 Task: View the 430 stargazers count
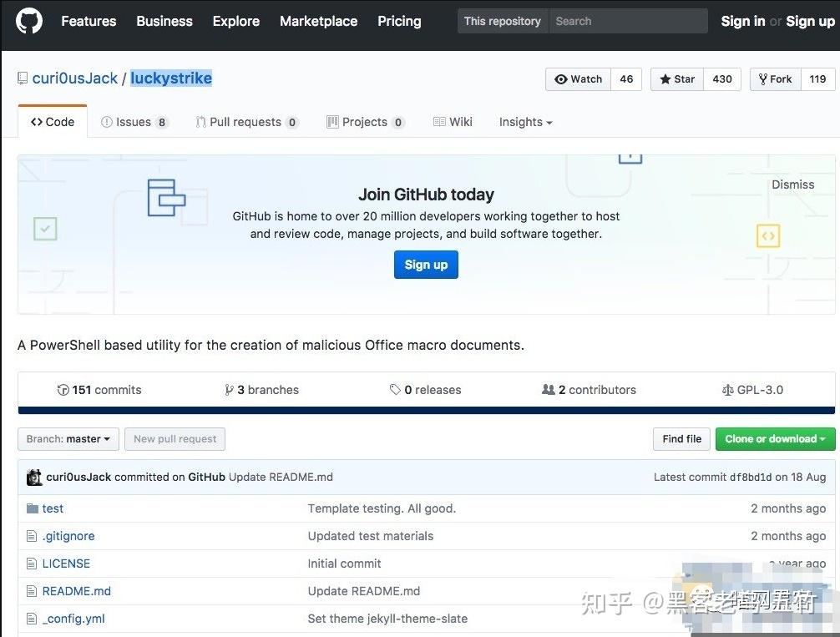(722, 79)
